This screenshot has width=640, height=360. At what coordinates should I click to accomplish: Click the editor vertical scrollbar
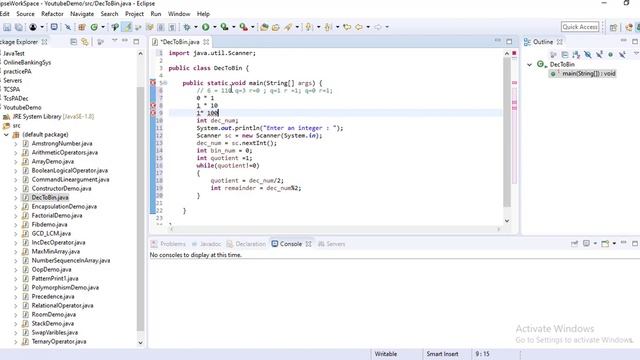pos(507,132)
